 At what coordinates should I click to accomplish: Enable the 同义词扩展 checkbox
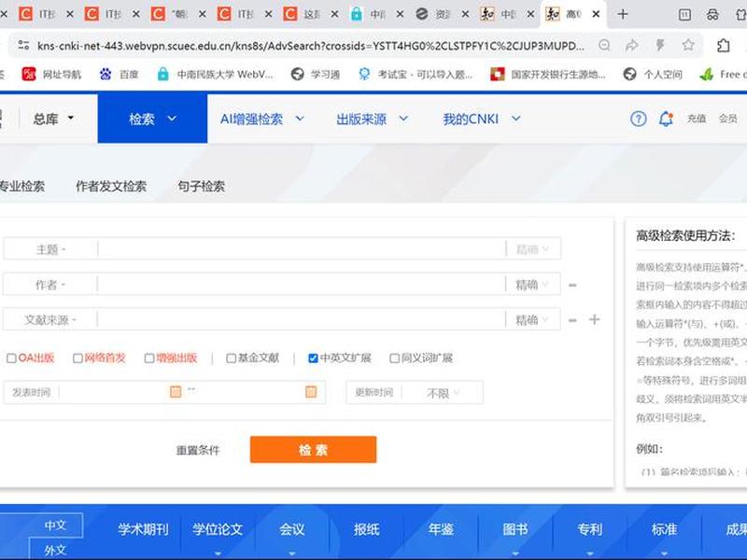point(394,358)
